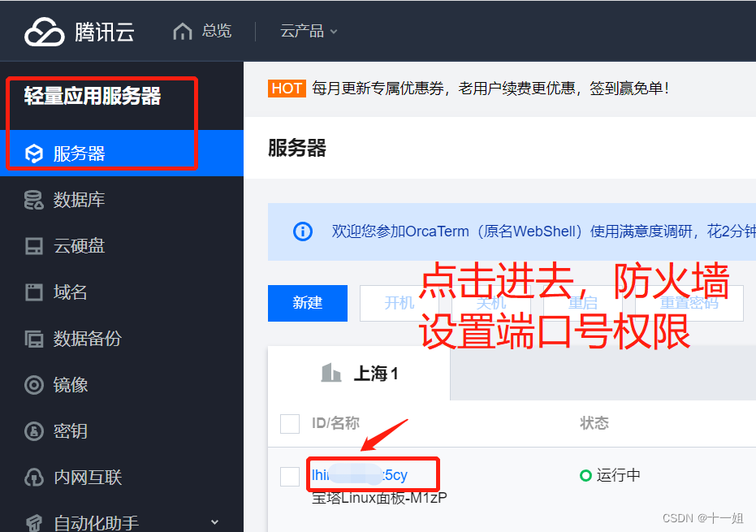The height and width of the screenshot is (532, 756).
Task: Open 数据库 in the sidebar
Action: 79,200
